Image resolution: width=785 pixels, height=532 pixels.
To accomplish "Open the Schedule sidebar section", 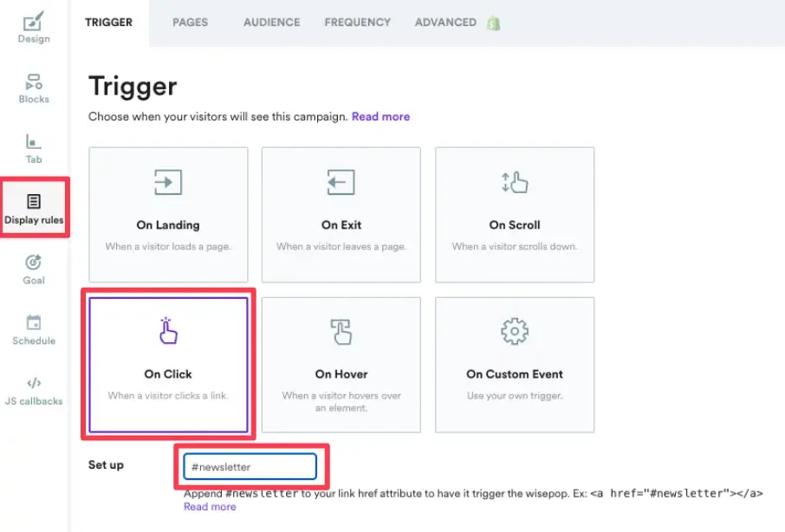I will click(34, 330).
